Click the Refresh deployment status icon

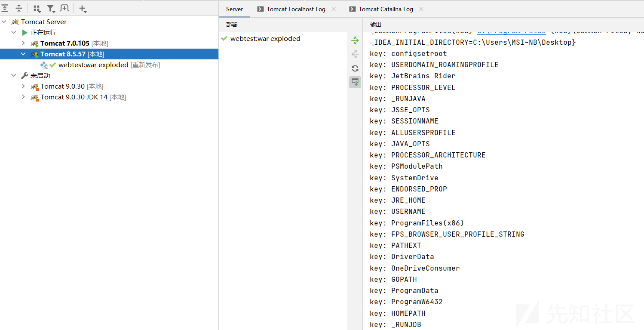[x=355, y=68]
